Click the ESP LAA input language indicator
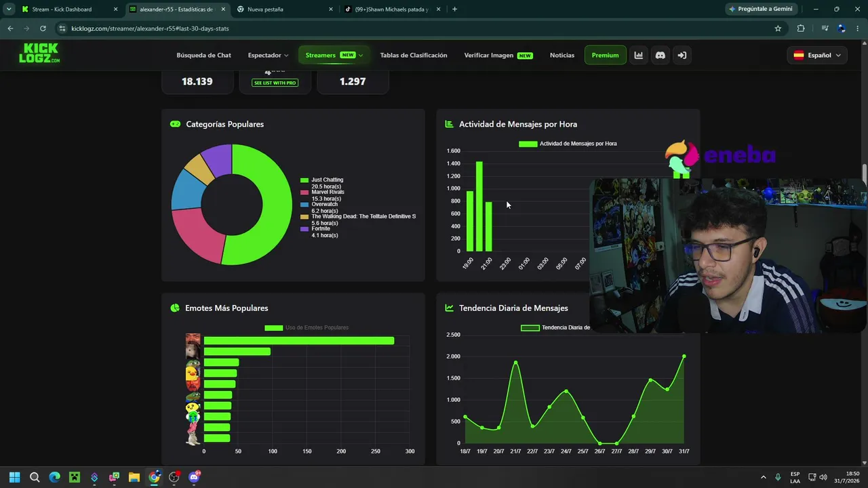The width and height of the screenshot is (868, 488). point(795,477)
